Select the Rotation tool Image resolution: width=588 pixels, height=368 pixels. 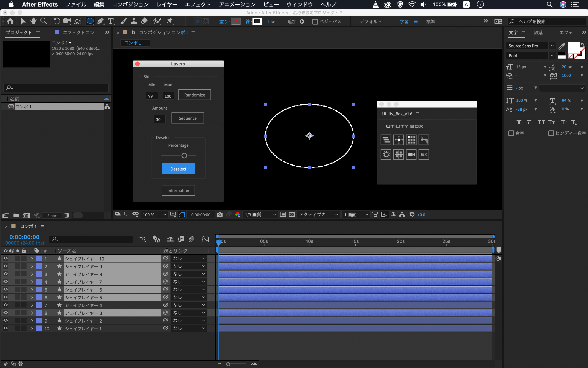(56, 21)
